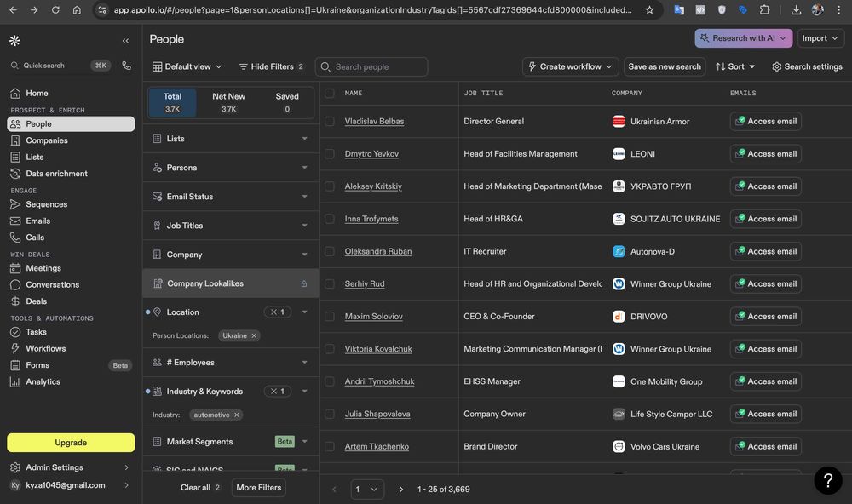Open the Import dropdown
The image size is (852, 504).
[820, 38]
